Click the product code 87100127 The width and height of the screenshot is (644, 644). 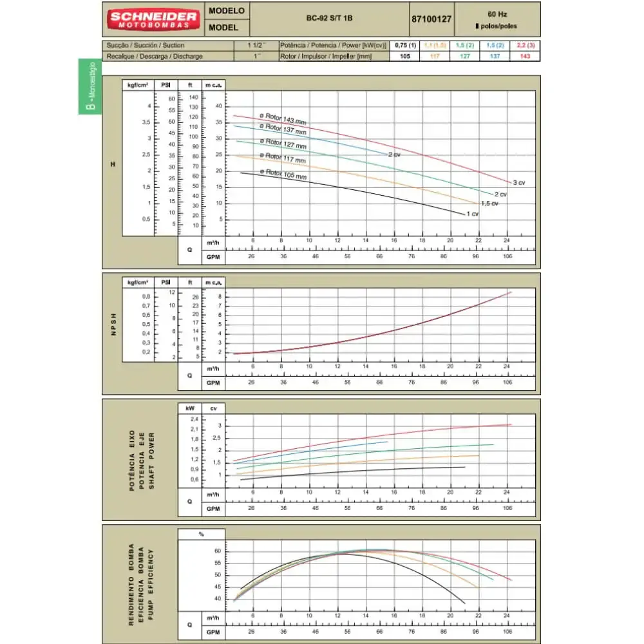431,19
